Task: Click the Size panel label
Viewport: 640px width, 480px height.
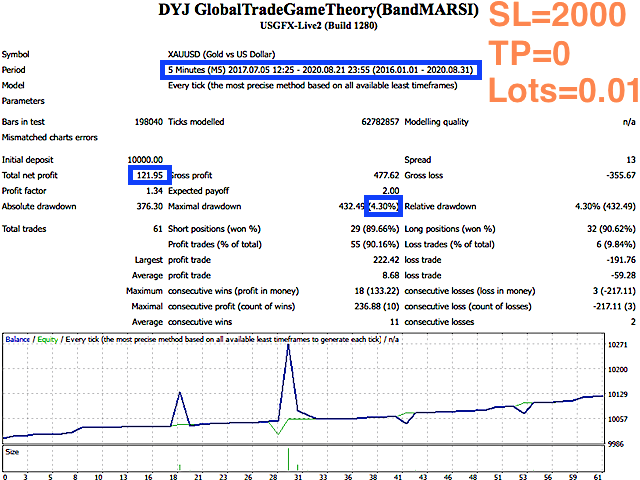Action: (12, 452)
